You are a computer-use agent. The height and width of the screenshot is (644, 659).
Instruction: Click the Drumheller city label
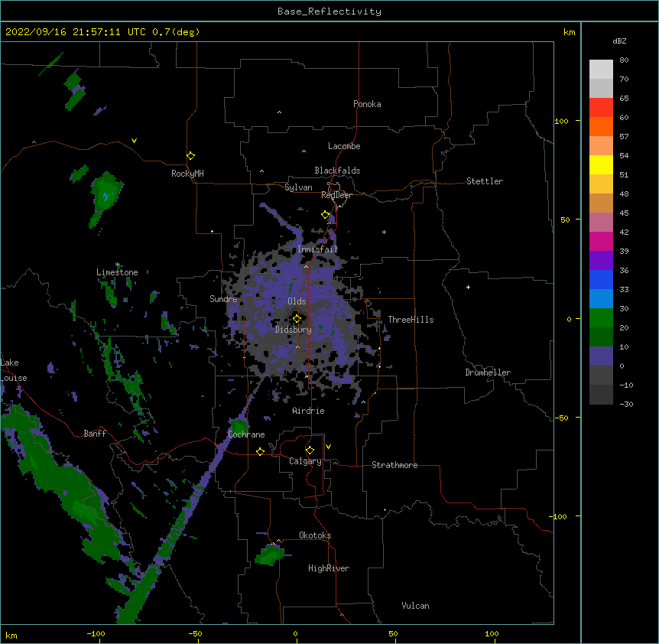[488, 372]
